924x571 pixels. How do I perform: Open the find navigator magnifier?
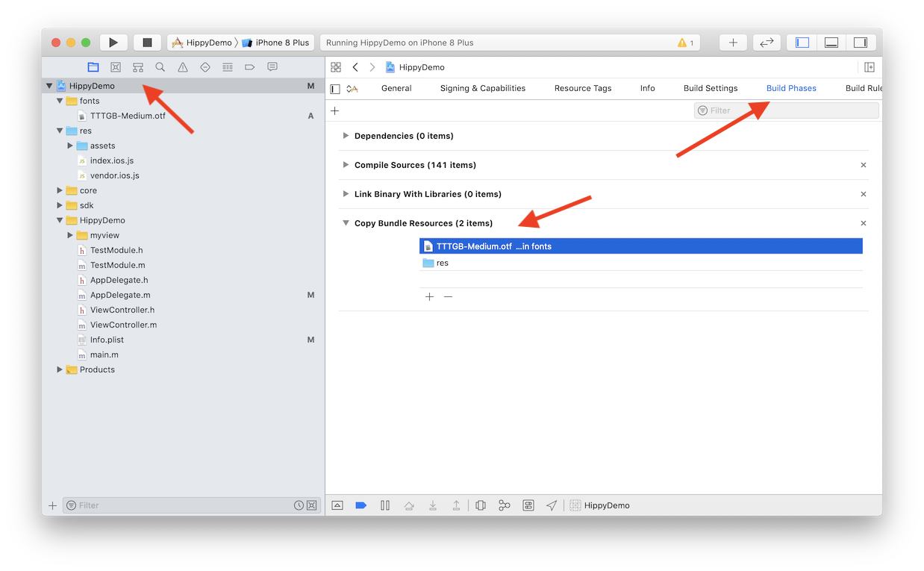pos(160,67)
